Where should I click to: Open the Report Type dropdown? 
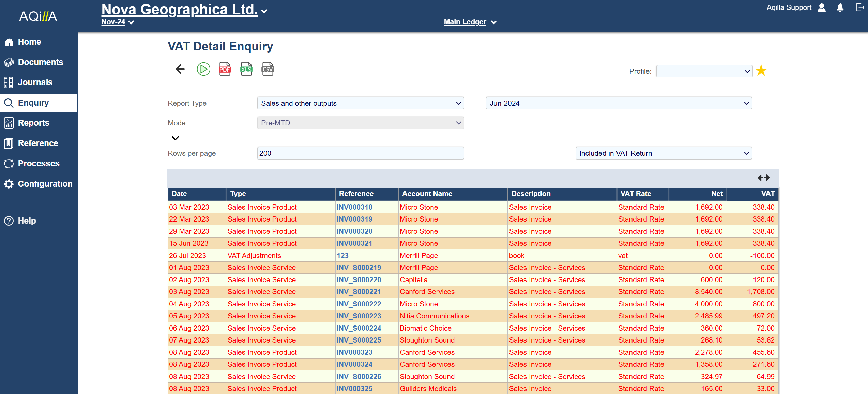(x=360, y=103)
